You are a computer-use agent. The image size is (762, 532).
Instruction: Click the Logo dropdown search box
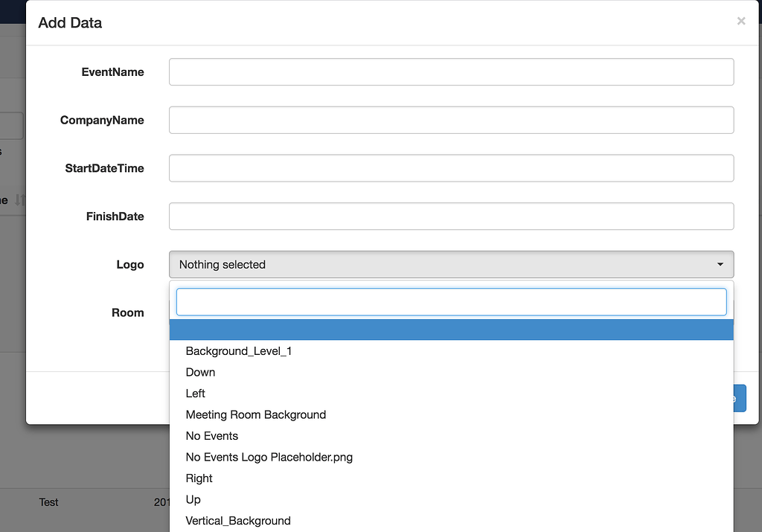click(451, 301)
